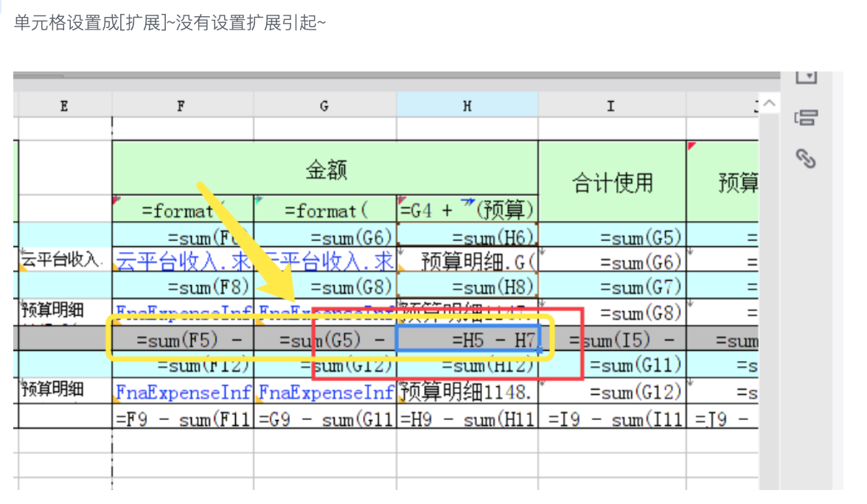Select the 预算明细.G( cell
Image resolution: width=867 pixels, height=504 pixels.
(x=467, y=259)
